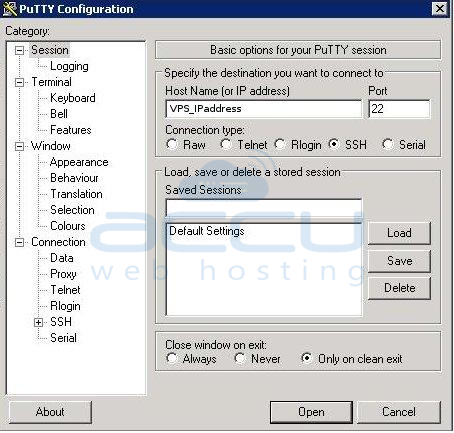Close the PuTTY Configuration window
The width and height of the screenshot is (454, 433).
tap(440, 8)
